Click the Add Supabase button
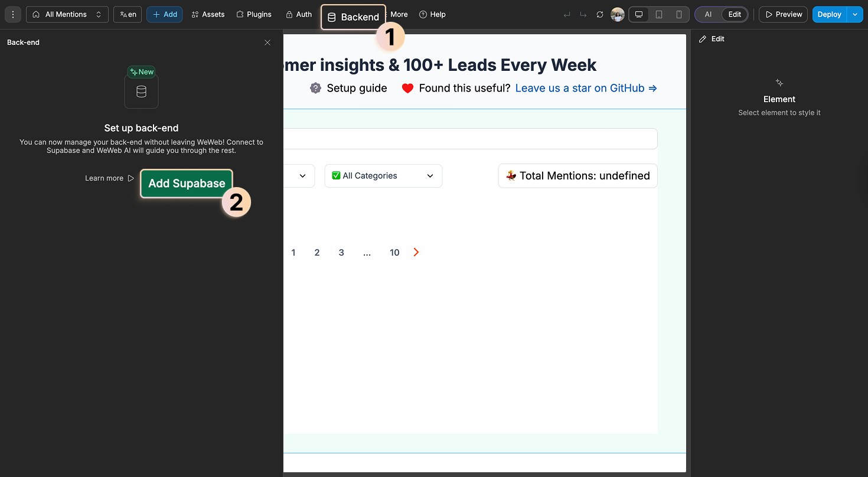The width and height of the screenshot is (868, 477). click(x=186, y=184)
